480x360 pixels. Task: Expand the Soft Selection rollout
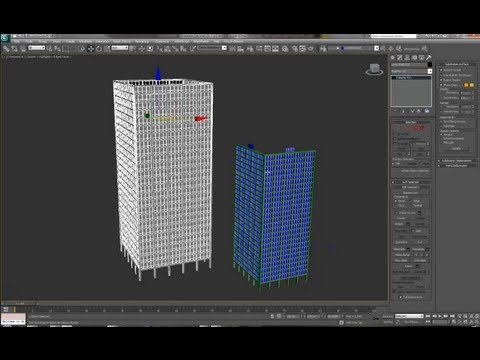(x=411, y=182)
